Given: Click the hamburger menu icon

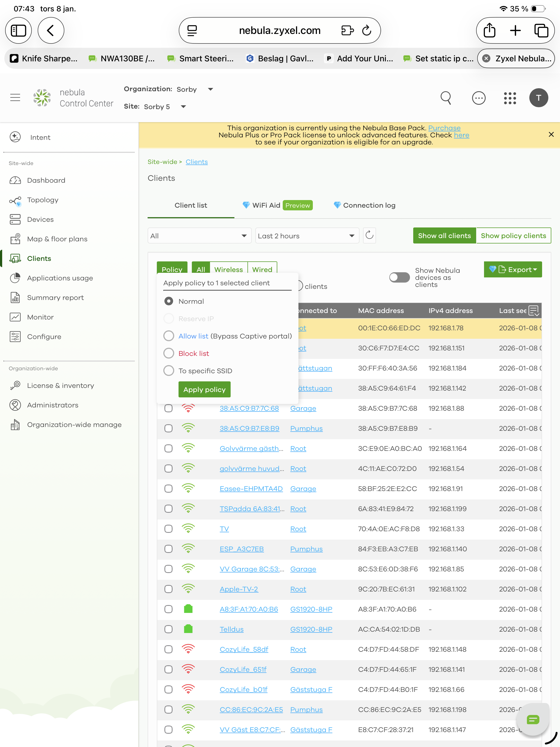Looking at the screenshot, I should coord(15,98).
